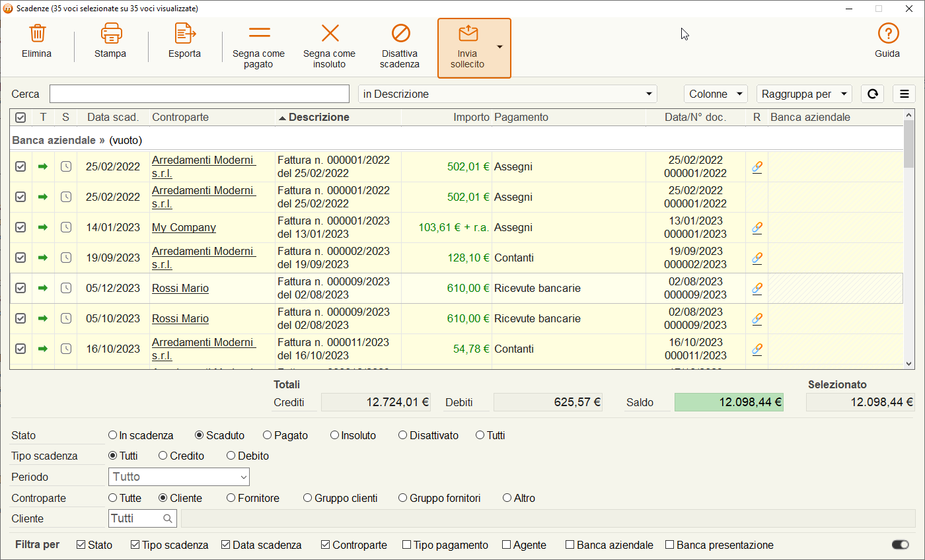Click clock status icon in 05/10/2023 row

(65, 318)
